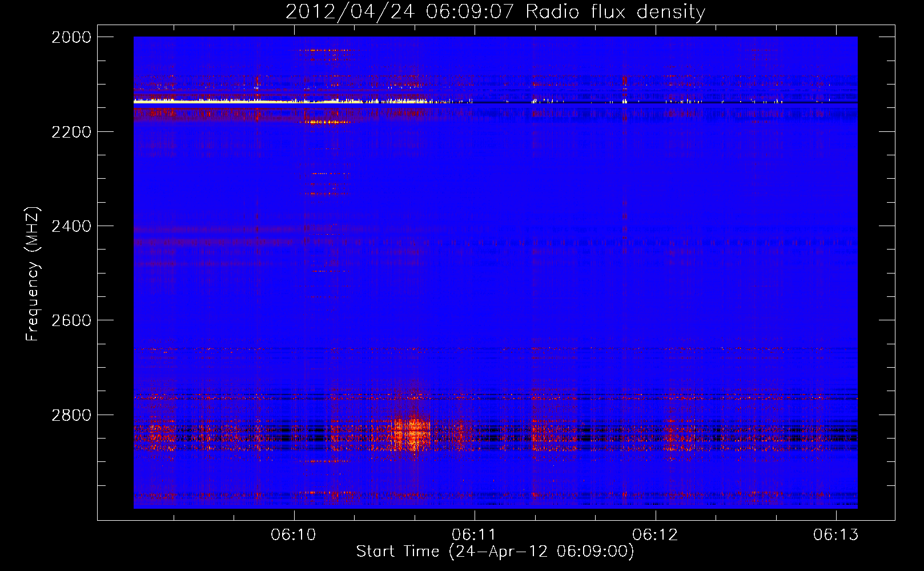The image size is (924, 571).
Task: Click the 2200 frequency tick label
Action: 71,132
